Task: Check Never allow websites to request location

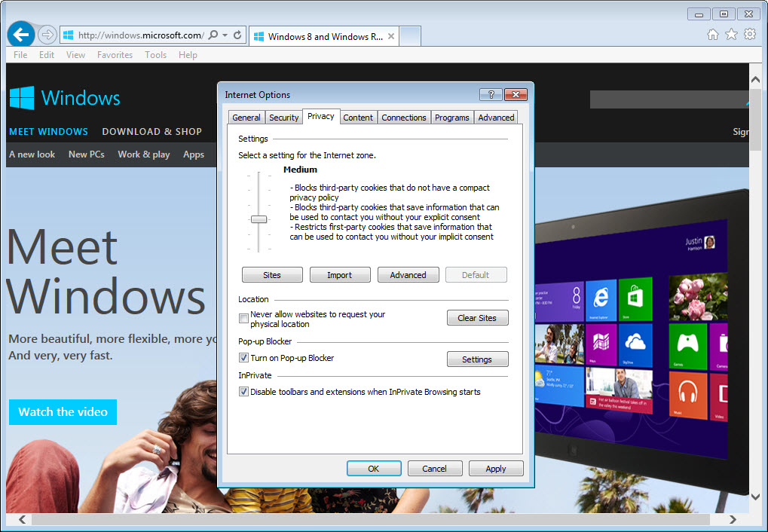Action: click(x=243, y=319)
